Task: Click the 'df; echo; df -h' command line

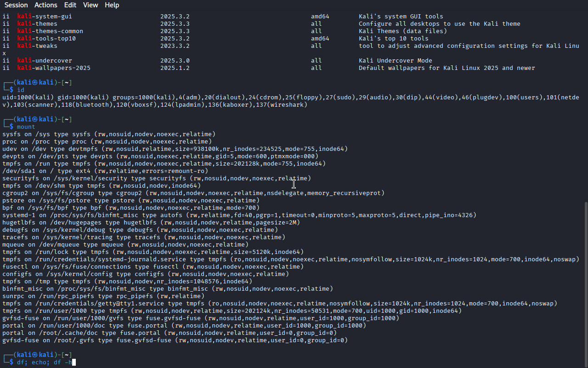Action: point(45,362)
